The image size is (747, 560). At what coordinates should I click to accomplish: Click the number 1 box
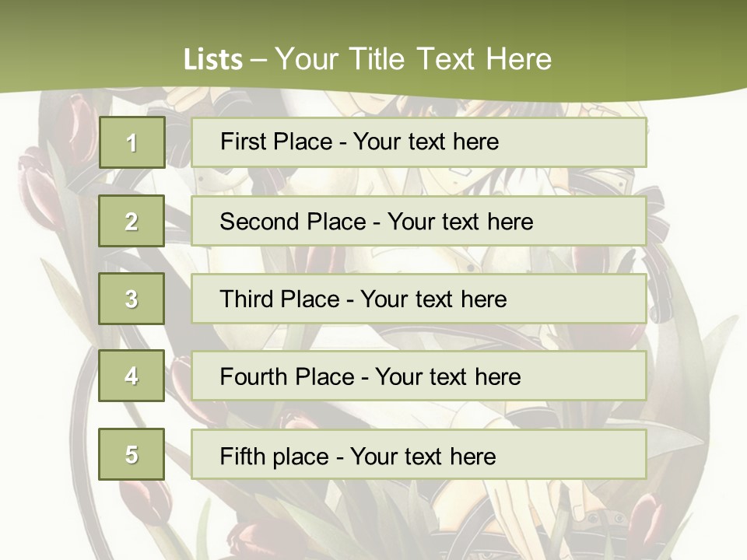(x=132, y=142)
